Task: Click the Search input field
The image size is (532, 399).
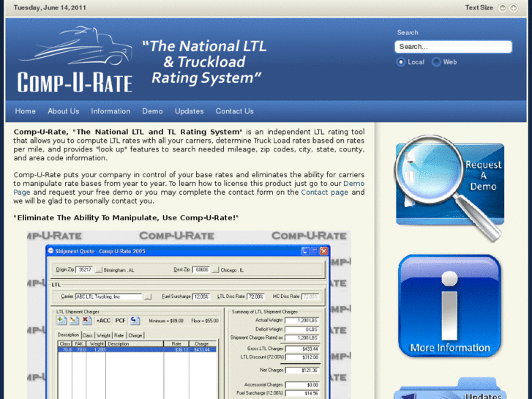Action: point(453,47)
